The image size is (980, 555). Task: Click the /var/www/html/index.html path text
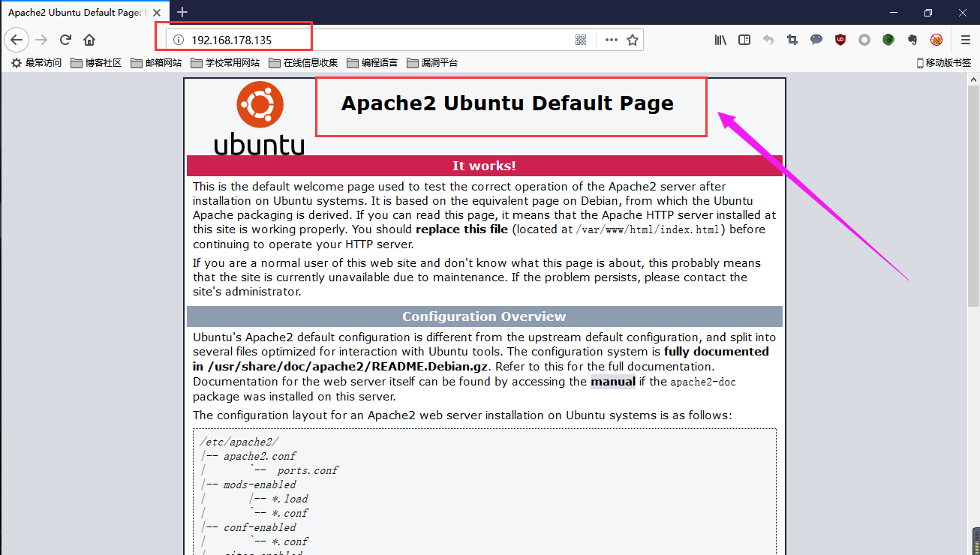(648, 229)
